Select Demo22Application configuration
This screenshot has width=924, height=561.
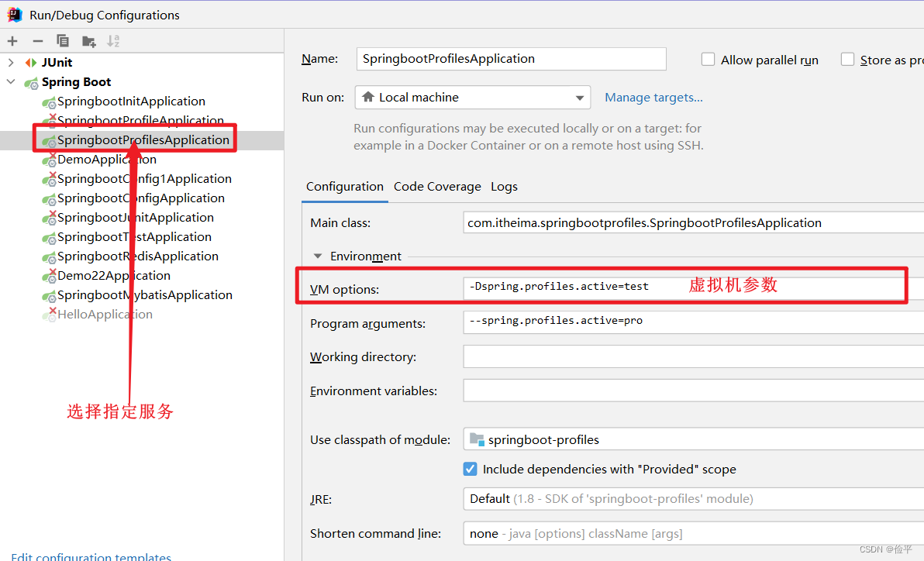click(114, 276)
